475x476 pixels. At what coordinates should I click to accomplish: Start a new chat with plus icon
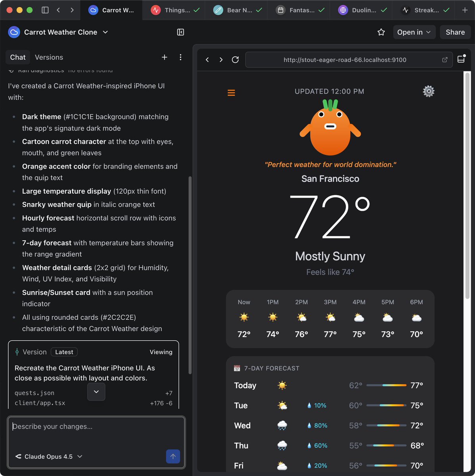coord(164,57)
